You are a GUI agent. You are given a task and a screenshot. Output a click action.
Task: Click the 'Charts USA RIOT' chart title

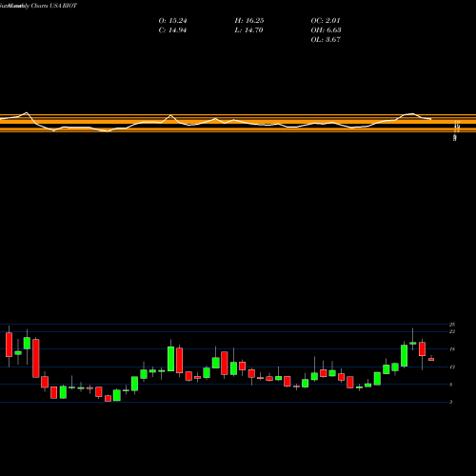click(x=54, y=6)
